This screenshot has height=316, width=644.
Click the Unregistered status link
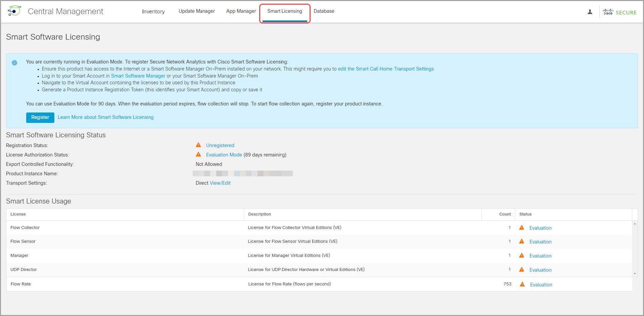[220, 145]
